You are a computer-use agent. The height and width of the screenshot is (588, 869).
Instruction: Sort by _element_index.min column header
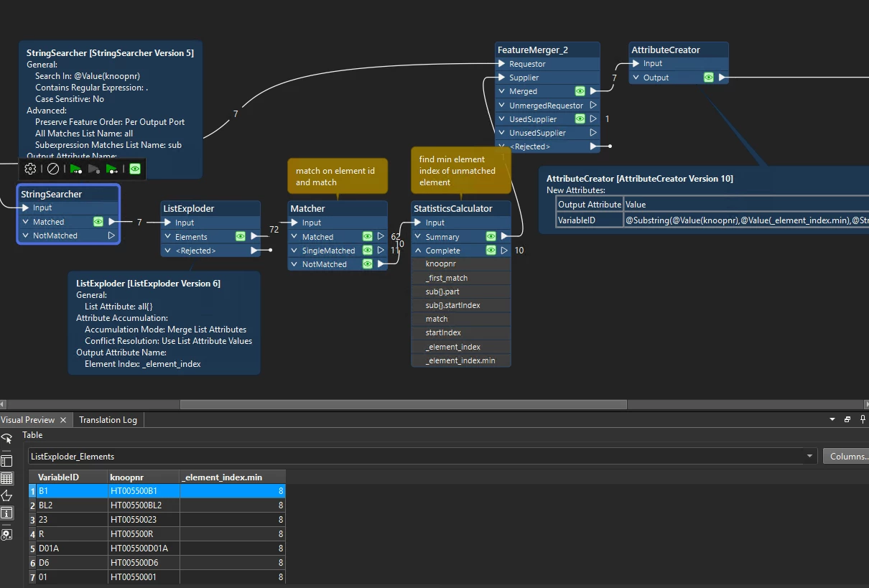(x=233, y=477)
